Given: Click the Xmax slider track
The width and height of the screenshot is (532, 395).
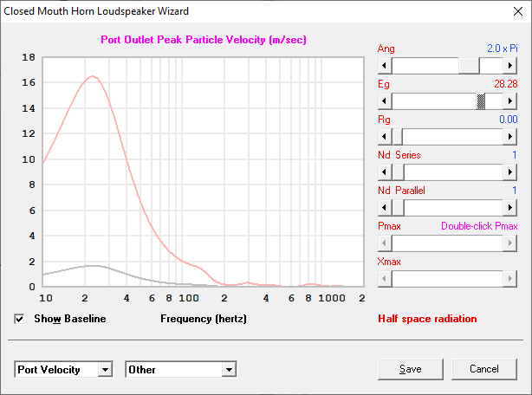Looking at the screenshot, I should coord(447,279).
